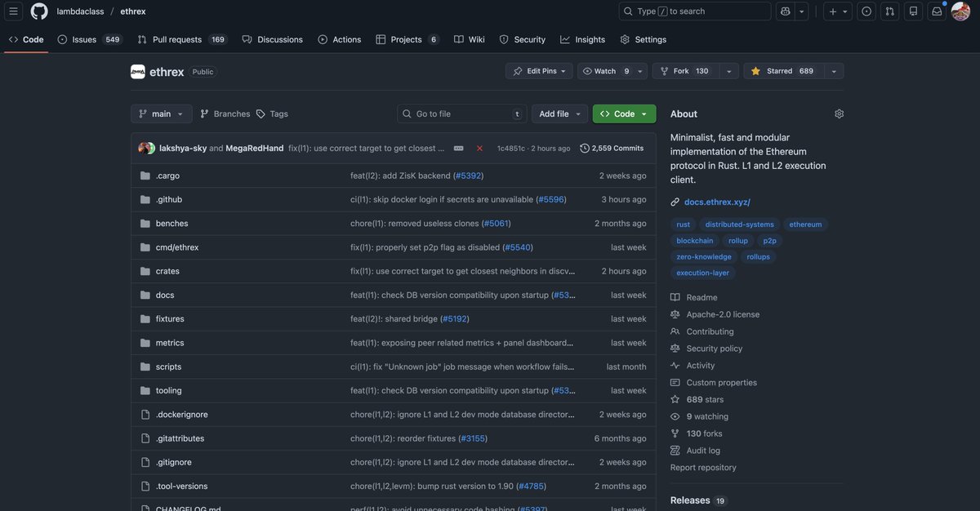Open the green Code dropdown button

624,113
